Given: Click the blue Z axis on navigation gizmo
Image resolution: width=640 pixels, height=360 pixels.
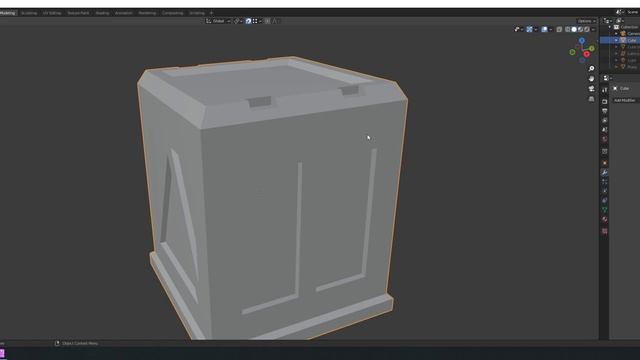Looking at the screenshot, I should coord(582,40).
